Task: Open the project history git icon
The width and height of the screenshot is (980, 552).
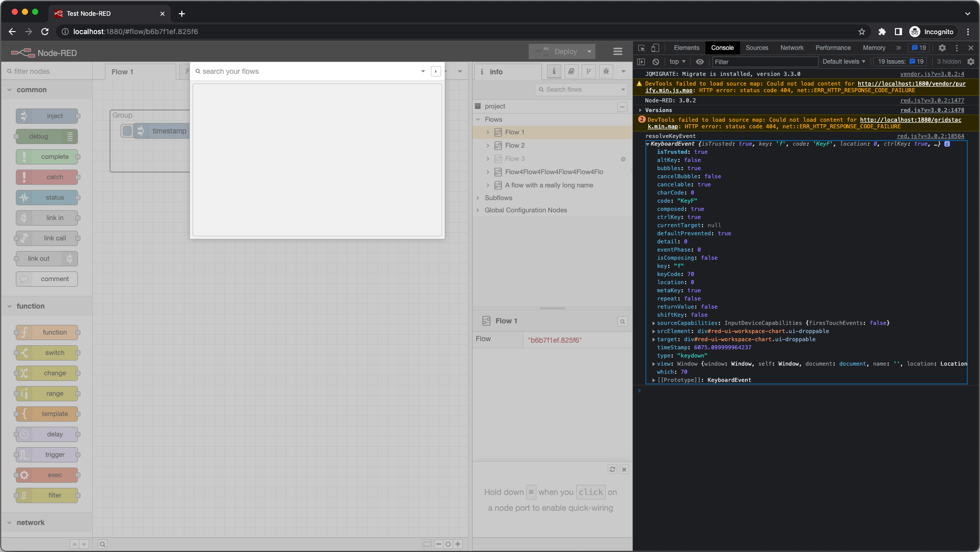Action: 588,71
